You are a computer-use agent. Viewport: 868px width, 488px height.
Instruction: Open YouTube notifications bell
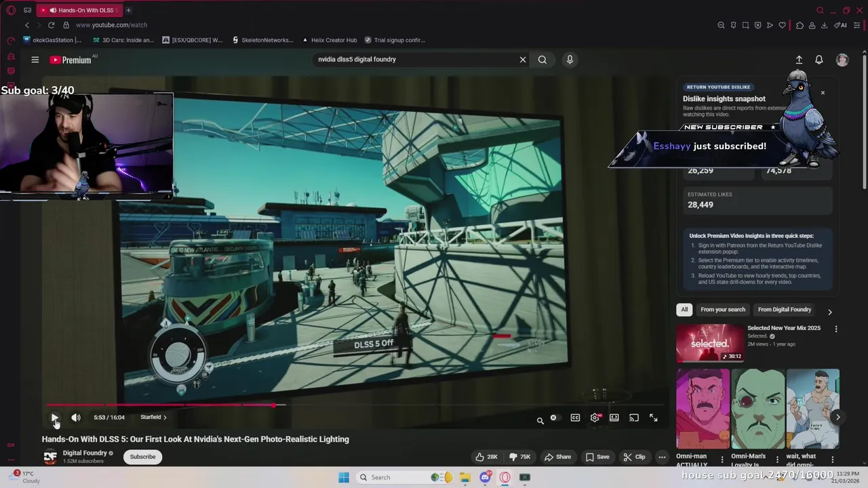tap(819, 60)
